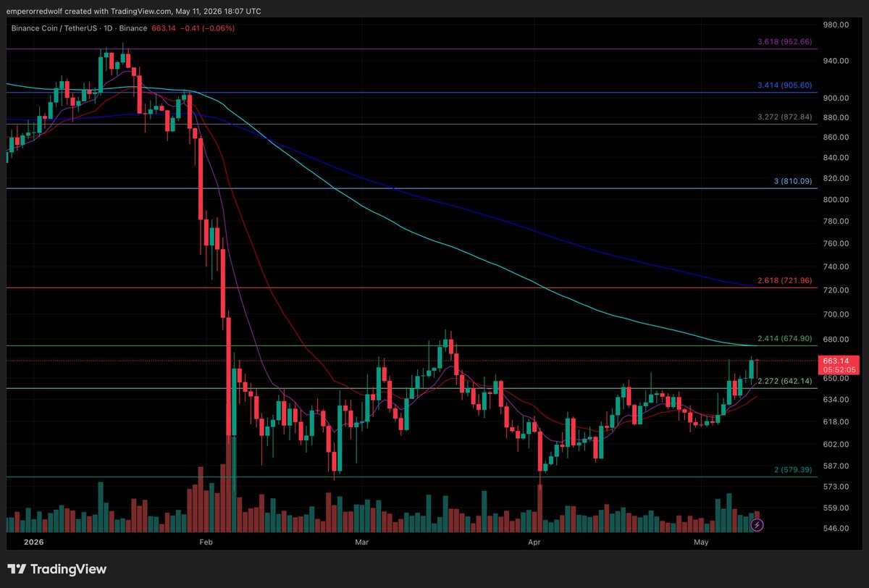Select the 2 (579.39) Fibonacci label

(793, 470)
